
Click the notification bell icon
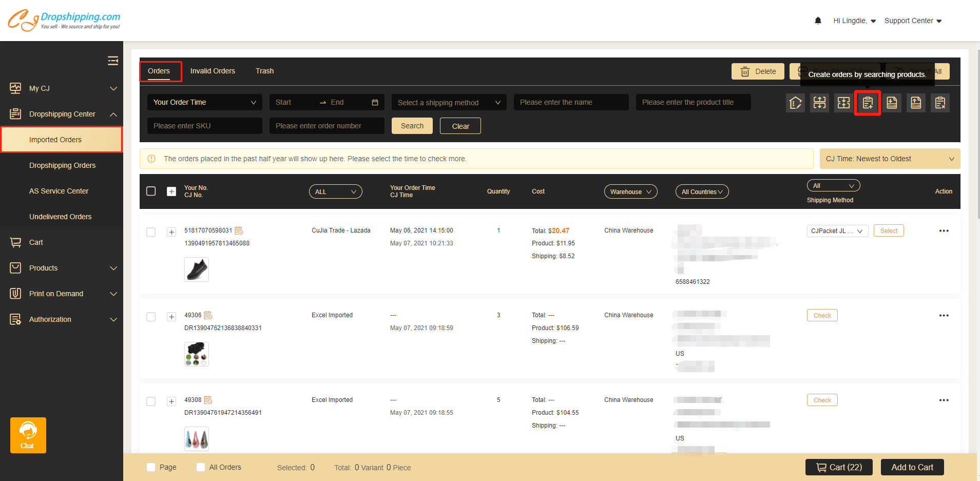click(x=818, y=21)
